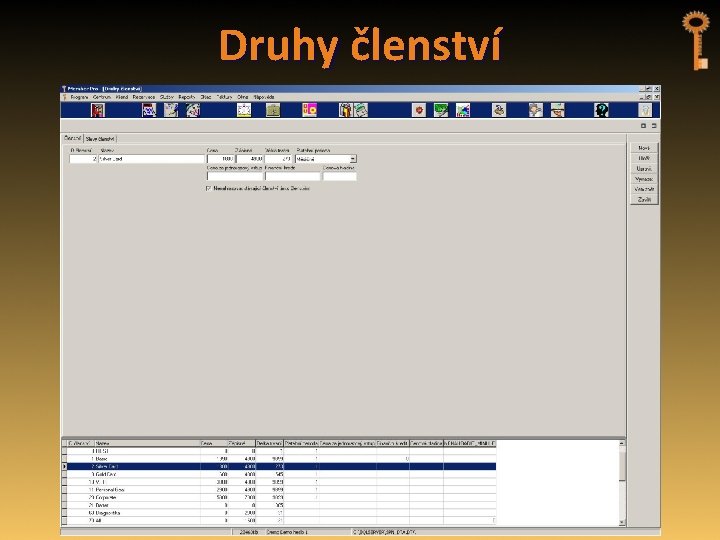Click the scroll up arrow of the table
The image size is (720, 540).
coord(622,444)
